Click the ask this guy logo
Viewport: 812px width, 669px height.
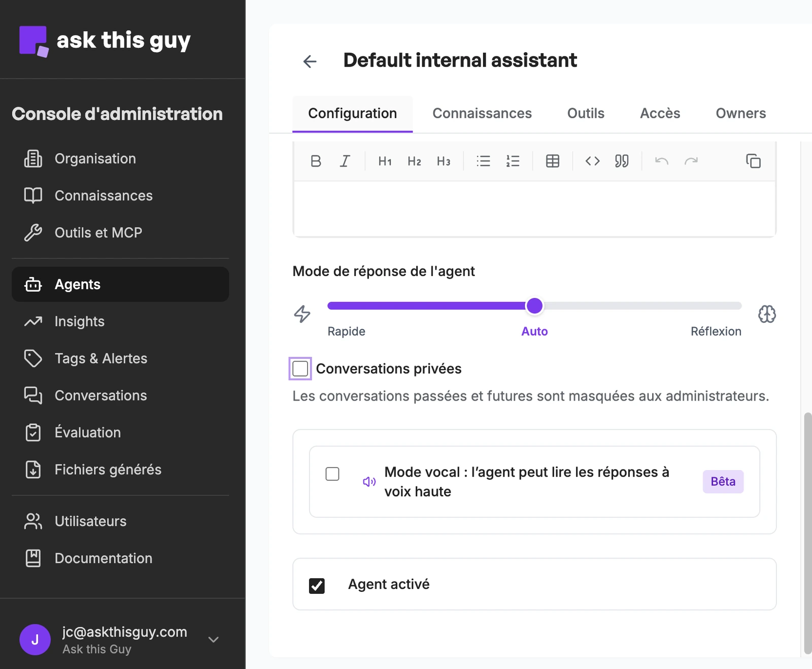click(x=105, y=41)
